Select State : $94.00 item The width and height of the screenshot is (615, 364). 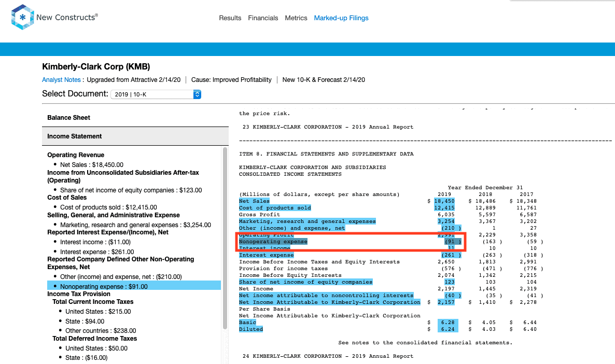[85, 321]
